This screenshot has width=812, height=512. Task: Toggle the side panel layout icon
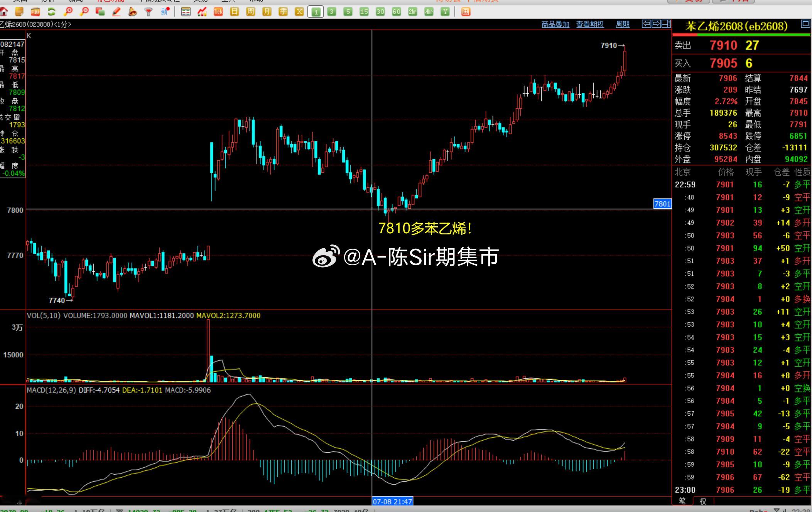pyautogui.click(x=666, y=24)
